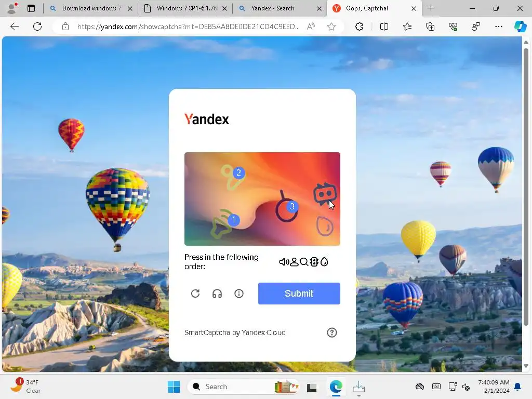Open the Favorites list

click(x=407, y=26)
